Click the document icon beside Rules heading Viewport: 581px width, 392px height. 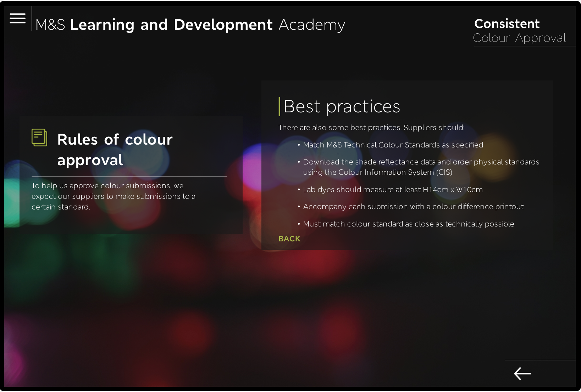39,138
